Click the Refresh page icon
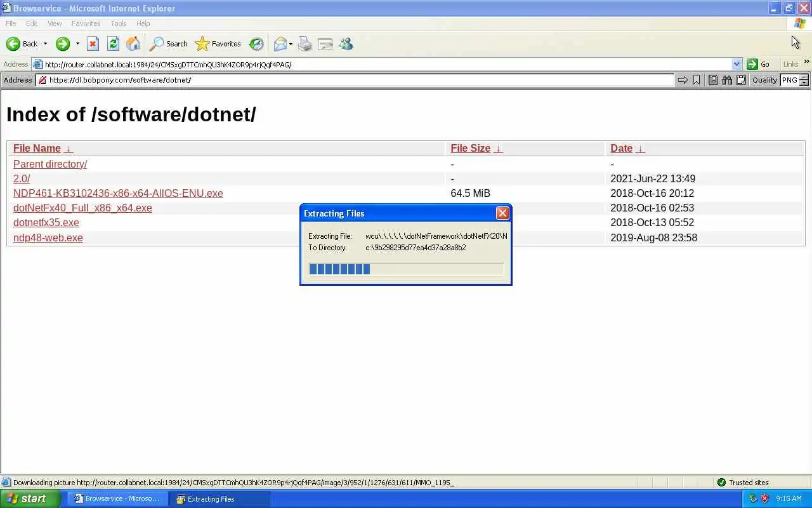 coord(113,44)
